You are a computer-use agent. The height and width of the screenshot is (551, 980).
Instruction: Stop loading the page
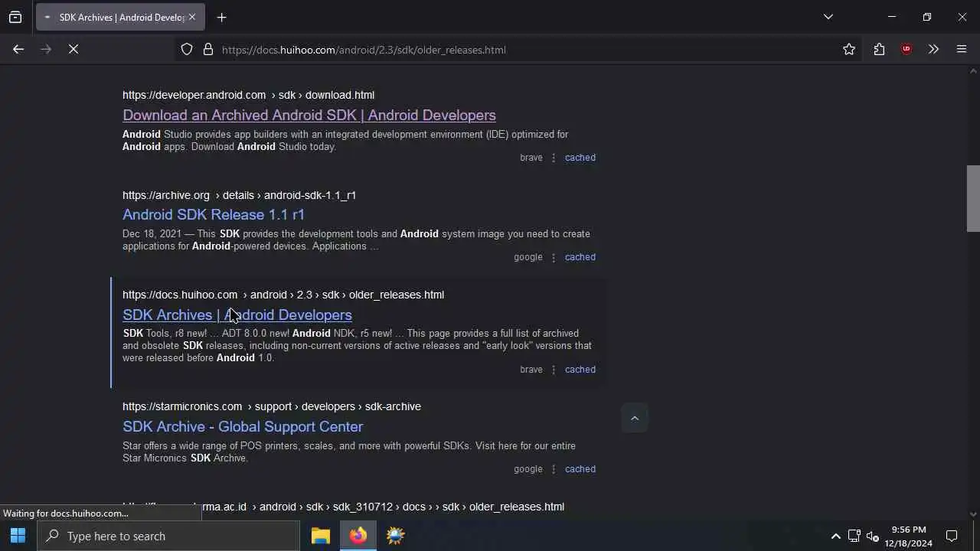pos(73,49)
